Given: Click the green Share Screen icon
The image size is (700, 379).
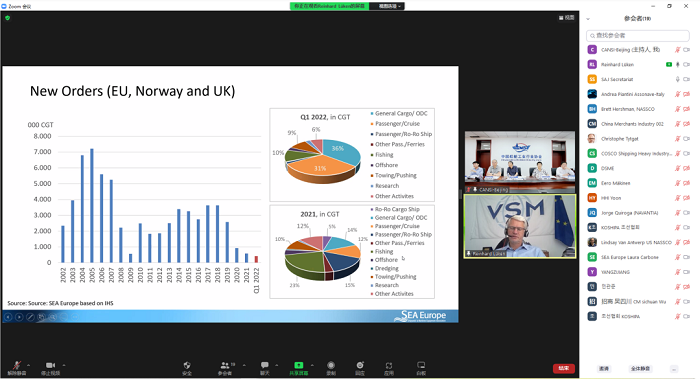Looking at the screenshot, I should coord(299,368).
